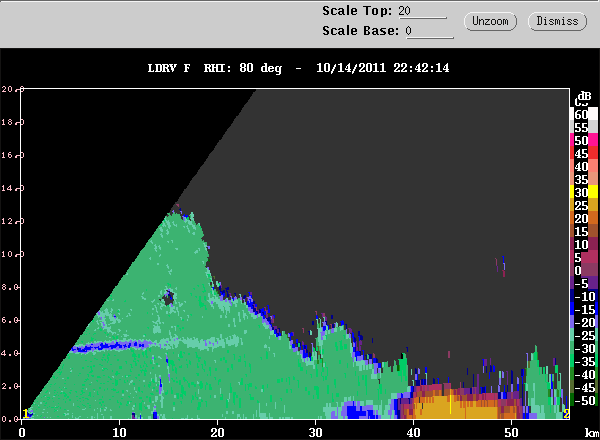Click the Unzoom button
The height and width of the screenshot is (440, 600).
pos(490,21)
